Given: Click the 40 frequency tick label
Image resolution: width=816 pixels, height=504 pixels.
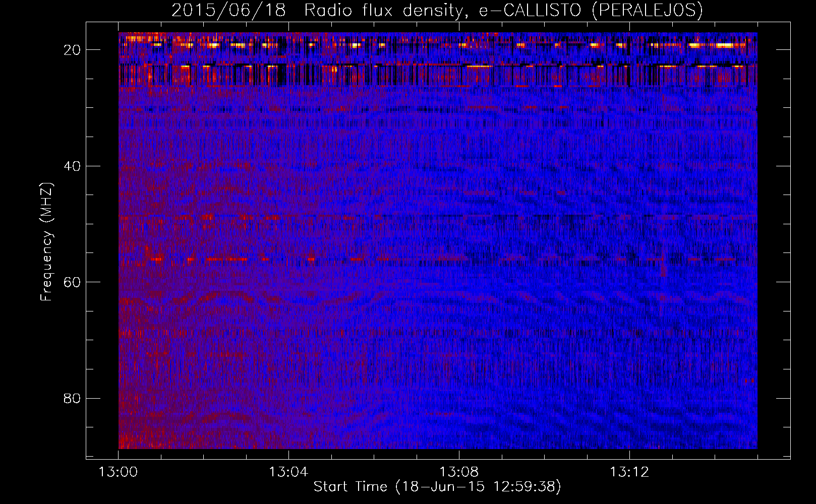Looking at the screenshot, I should pos(72,166).
